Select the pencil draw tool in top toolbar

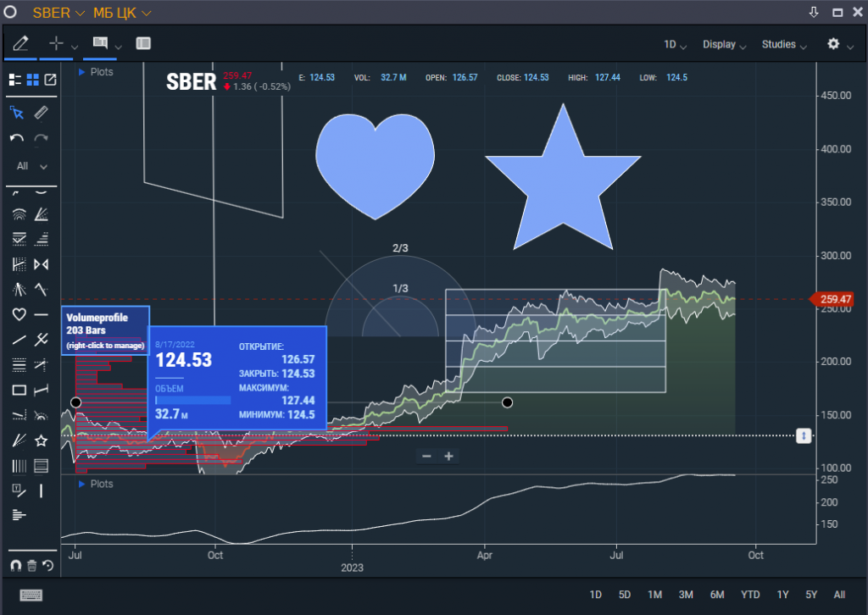tap(20, 43)
